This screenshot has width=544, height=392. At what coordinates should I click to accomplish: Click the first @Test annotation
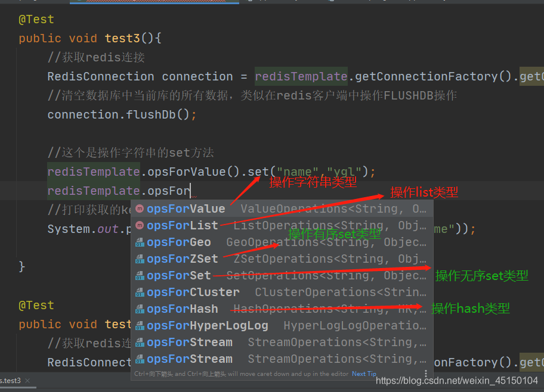(36, 20)
